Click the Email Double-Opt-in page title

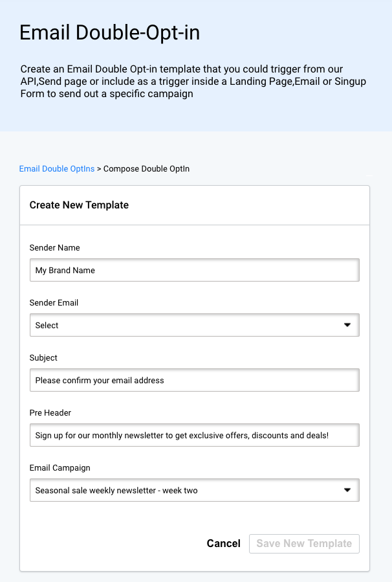109,32
